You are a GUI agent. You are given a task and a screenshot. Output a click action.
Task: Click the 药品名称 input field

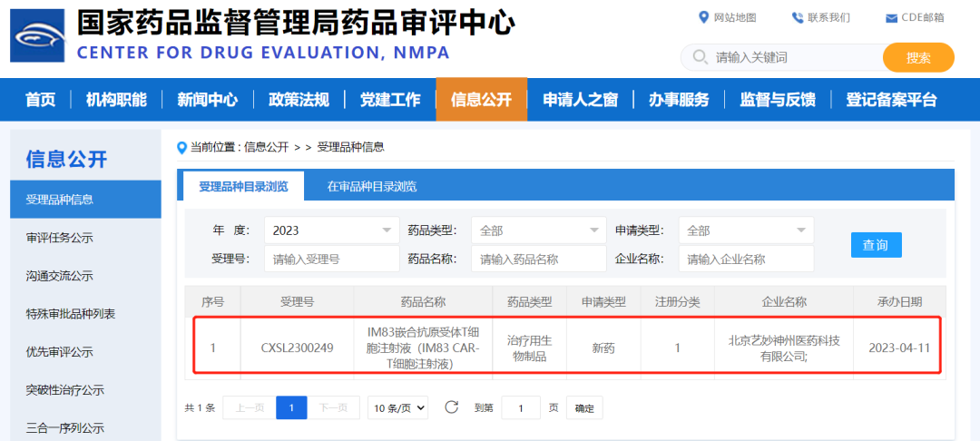coord(539,259)
